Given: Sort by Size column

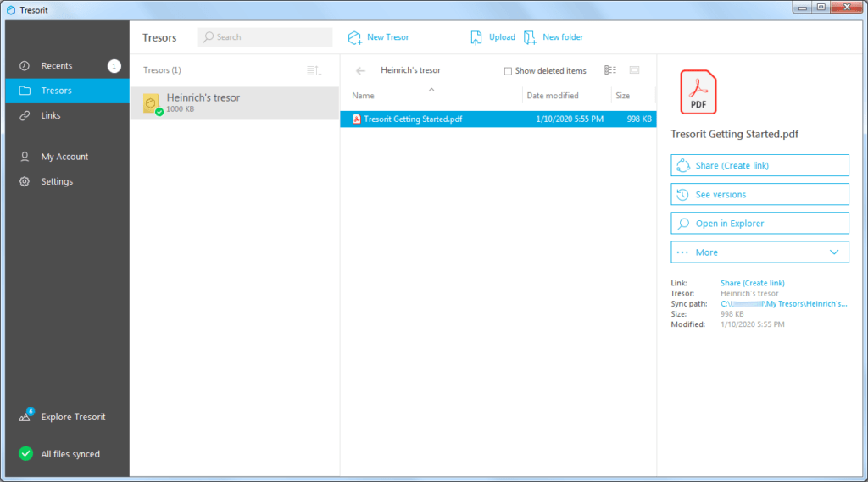Looking at the screenshot, I should point(623,96).
